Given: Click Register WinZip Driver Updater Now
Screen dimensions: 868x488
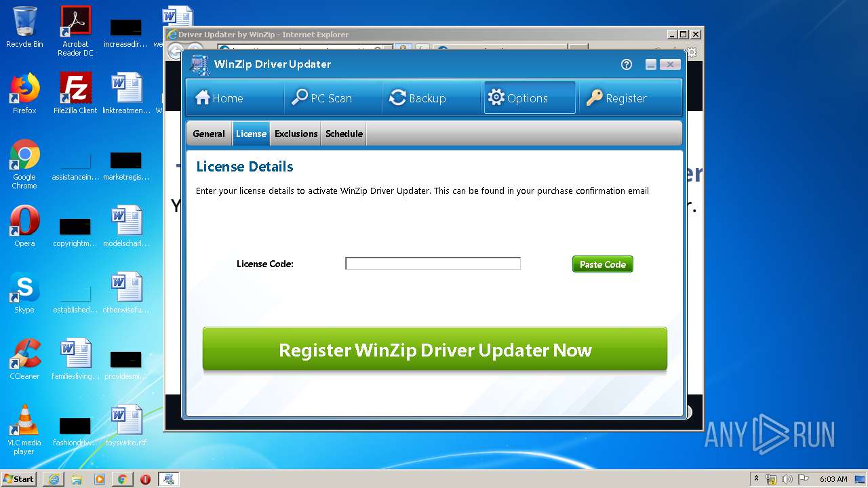Looking at the screenshot, I should click(435, 350).
